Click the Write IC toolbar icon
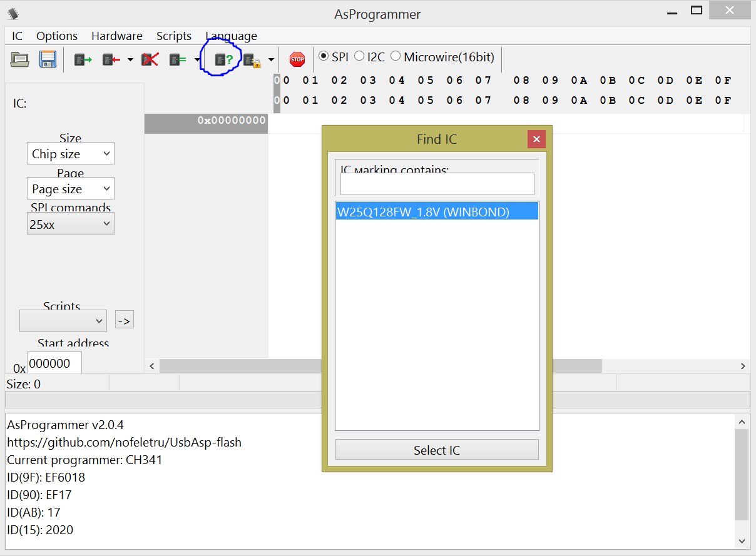This screenshot has width=756, height=556. click(x=111, y=59)
